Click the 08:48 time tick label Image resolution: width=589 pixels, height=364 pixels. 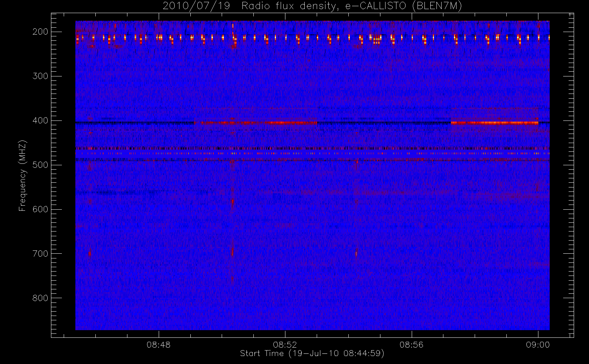[159, 345]
